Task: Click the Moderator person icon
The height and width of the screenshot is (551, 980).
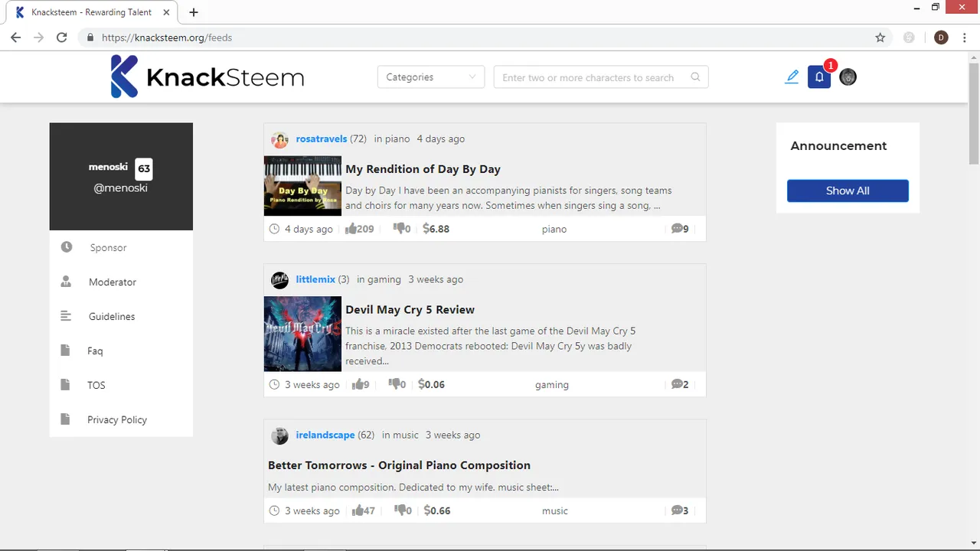Action: [x=66, y=282]
